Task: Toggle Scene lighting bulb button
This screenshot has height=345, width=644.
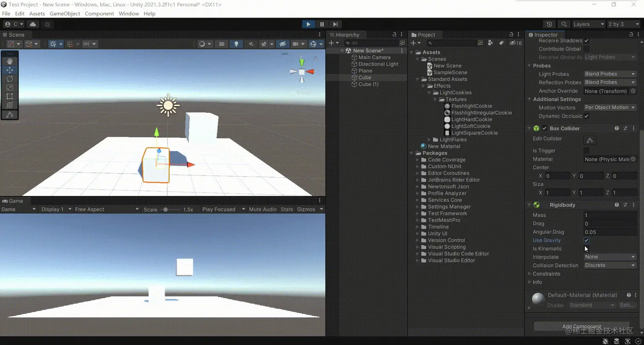Action: pos(236,44)
